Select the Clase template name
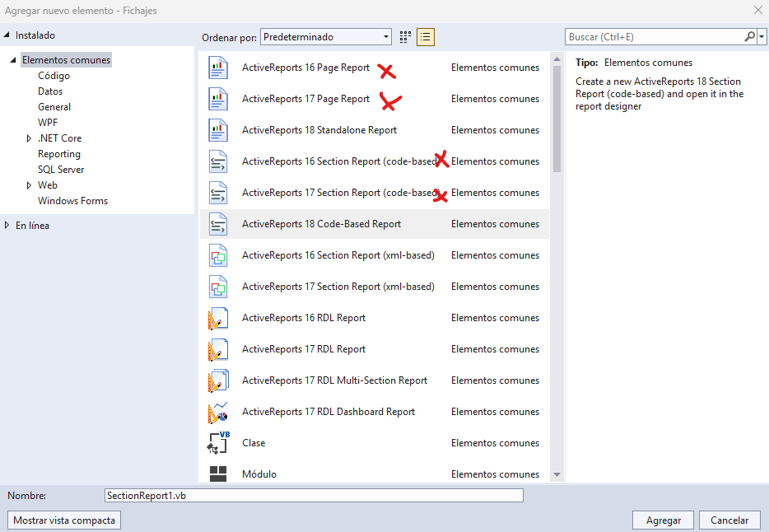 point(254,443)
